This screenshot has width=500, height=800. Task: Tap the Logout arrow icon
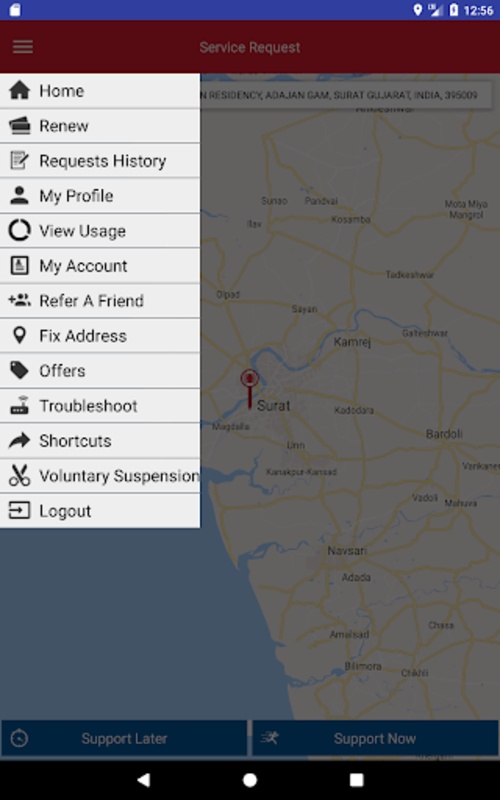coord(19,511)
